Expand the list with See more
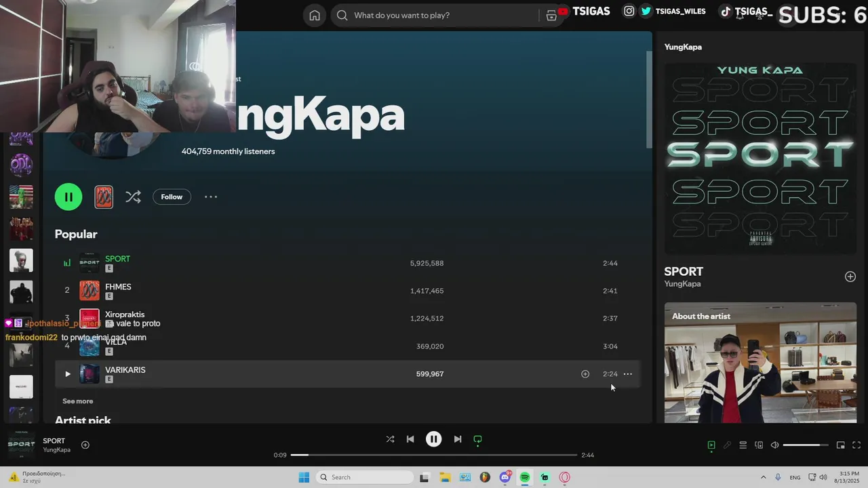 [78, 401]
